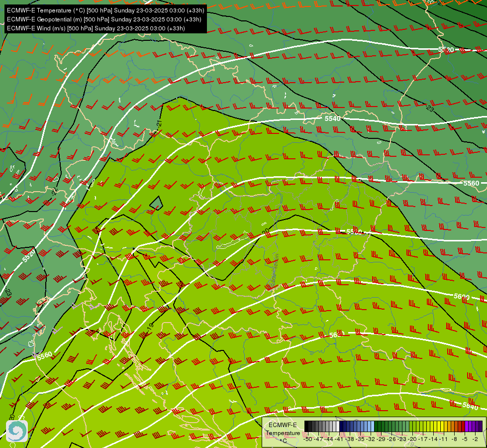Click the 5640 geopotential contour label
Screen dimensions: 487x448
(470, 406)
